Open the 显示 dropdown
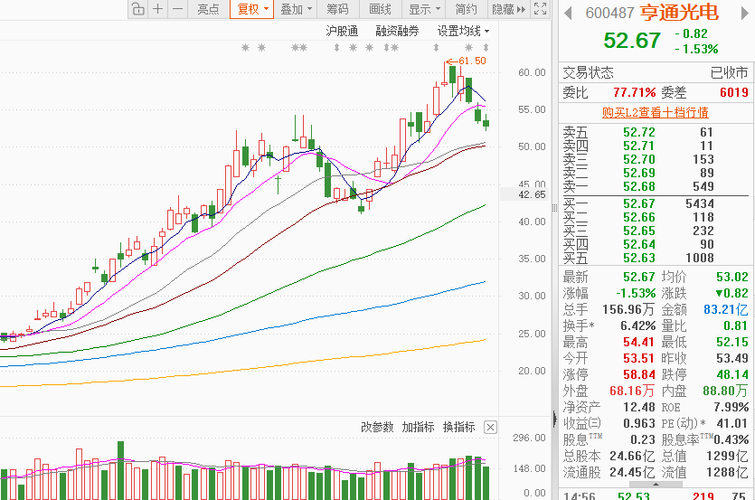The height and width of the screenshot is (500, 755). (x=424, y=9)
